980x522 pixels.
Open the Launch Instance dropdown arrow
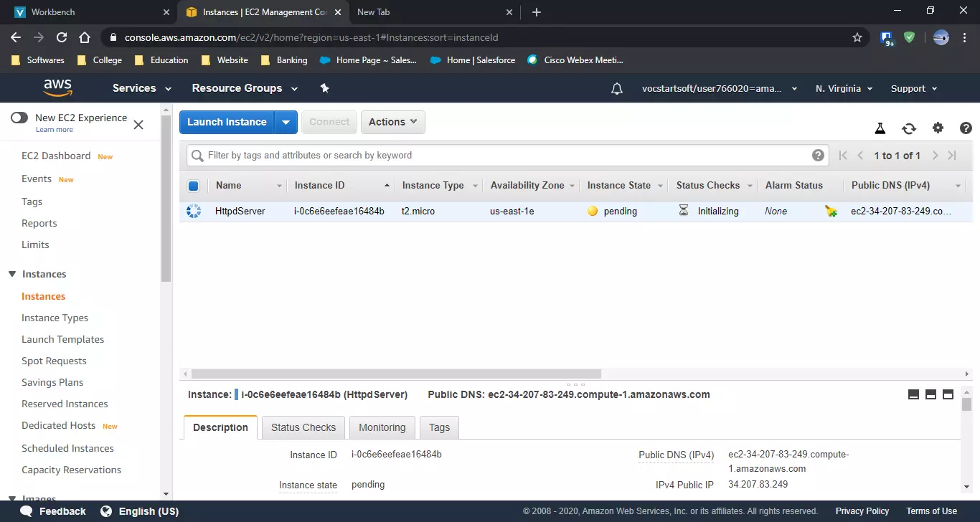pyautogui.click(x=286, y=122)
